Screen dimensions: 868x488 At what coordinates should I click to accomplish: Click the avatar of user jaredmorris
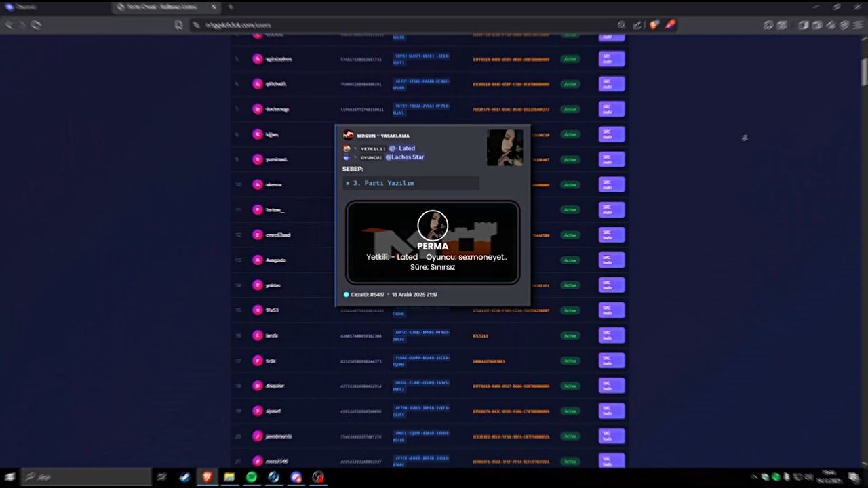[x=257, y=436]
